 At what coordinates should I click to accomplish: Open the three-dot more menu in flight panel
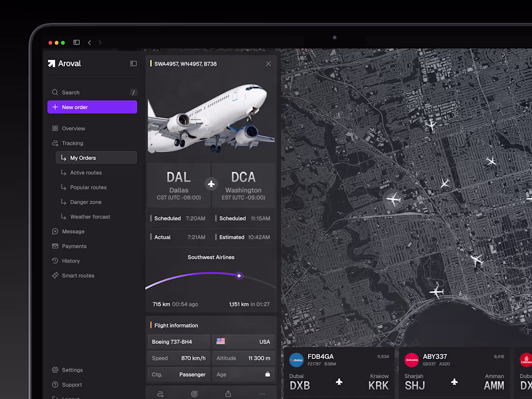262,394
